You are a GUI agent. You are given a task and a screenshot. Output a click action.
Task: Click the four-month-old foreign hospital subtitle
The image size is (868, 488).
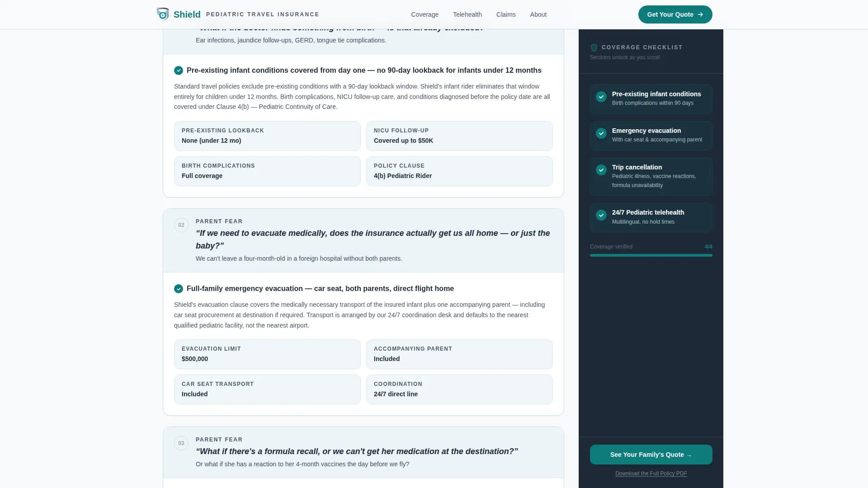(299, 258)
